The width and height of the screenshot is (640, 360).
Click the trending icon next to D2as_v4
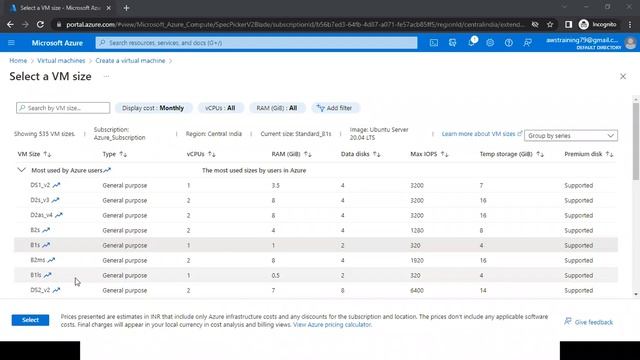click(59, 215)
